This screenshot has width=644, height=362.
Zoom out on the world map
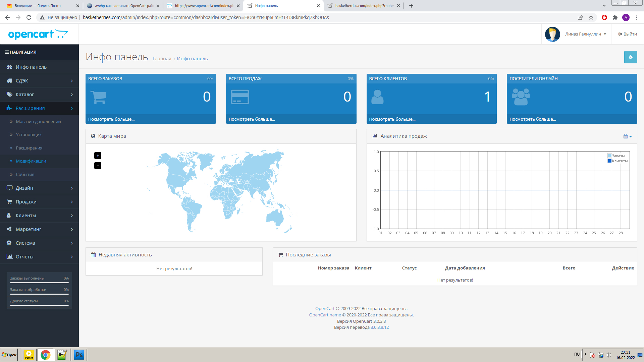(x=98, y=166)
